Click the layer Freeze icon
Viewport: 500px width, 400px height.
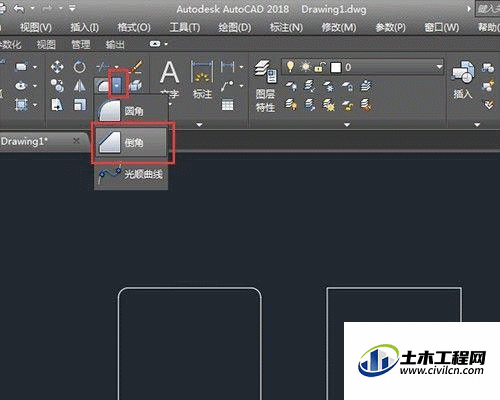coord(328,86)
